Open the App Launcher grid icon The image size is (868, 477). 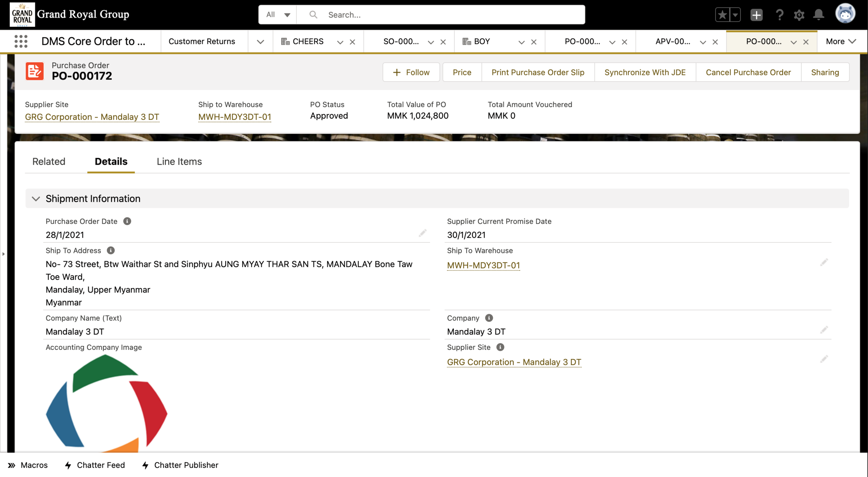21,41
